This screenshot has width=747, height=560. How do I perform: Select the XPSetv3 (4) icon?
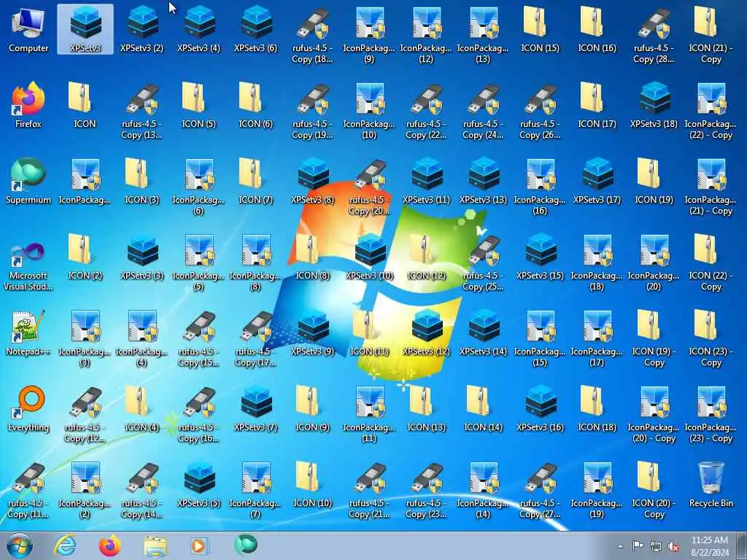click(198, 29)
